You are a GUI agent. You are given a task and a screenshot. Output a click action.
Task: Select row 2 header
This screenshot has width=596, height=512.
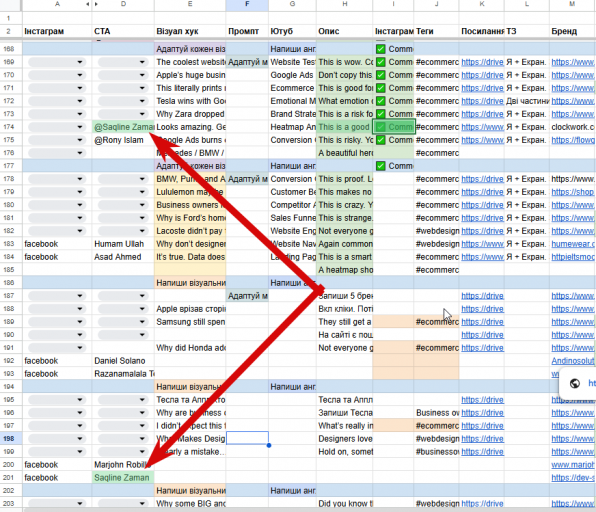click(x=9, y=31)
